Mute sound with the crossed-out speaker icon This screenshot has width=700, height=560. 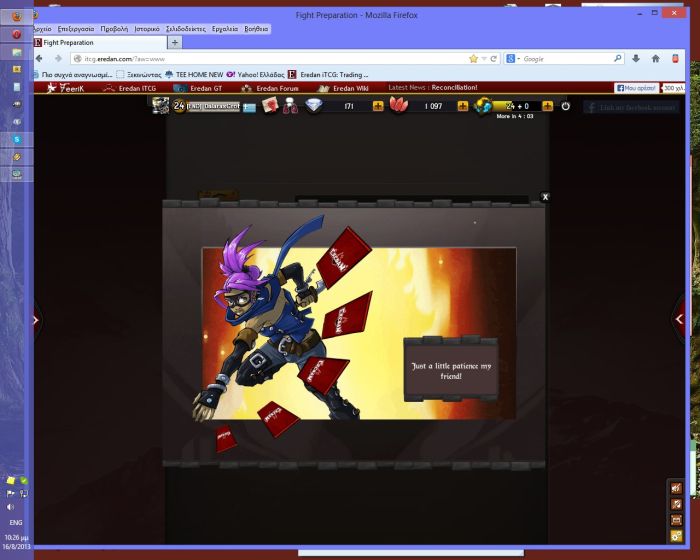676,488
